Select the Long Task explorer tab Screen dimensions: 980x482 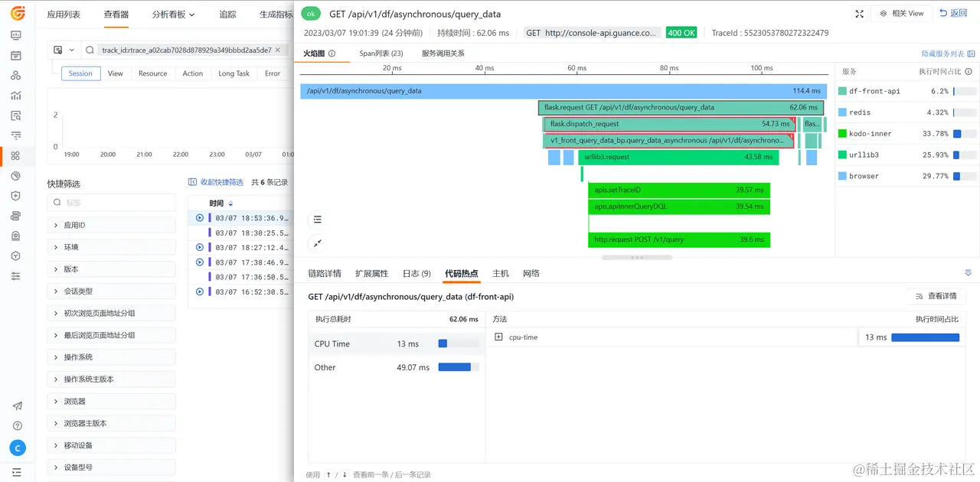tap(234, 73)
